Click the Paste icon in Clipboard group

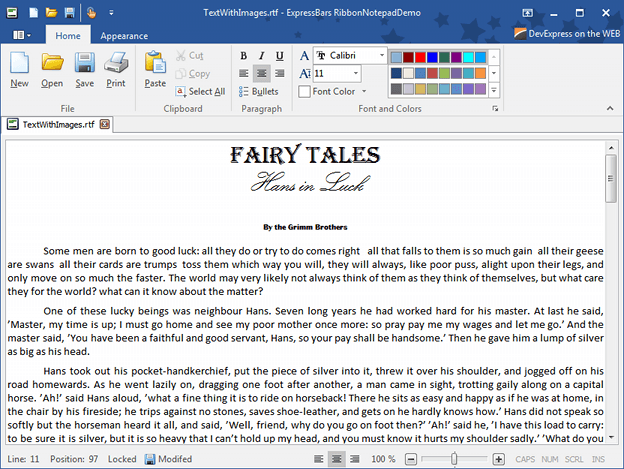pyautogui.click(x=155, y=68)
